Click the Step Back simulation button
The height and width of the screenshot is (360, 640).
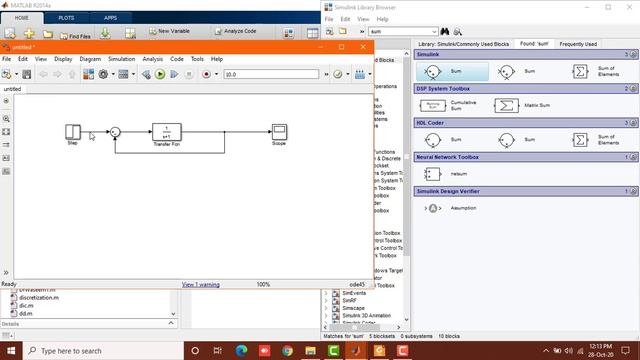click(146, 74)
